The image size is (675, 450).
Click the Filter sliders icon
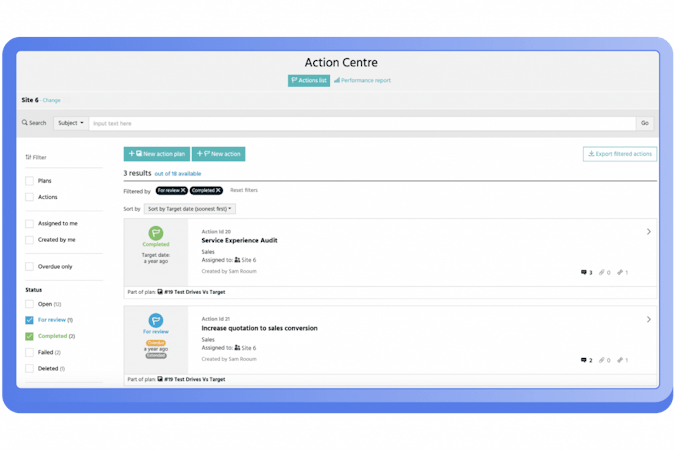[28, 157]
